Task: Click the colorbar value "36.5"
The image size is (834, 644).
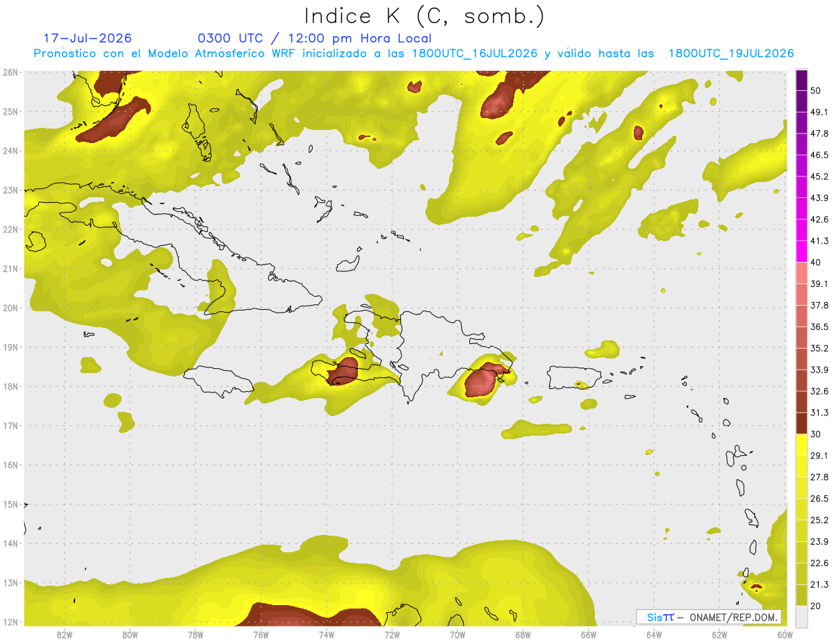Action: pos(819,327)
